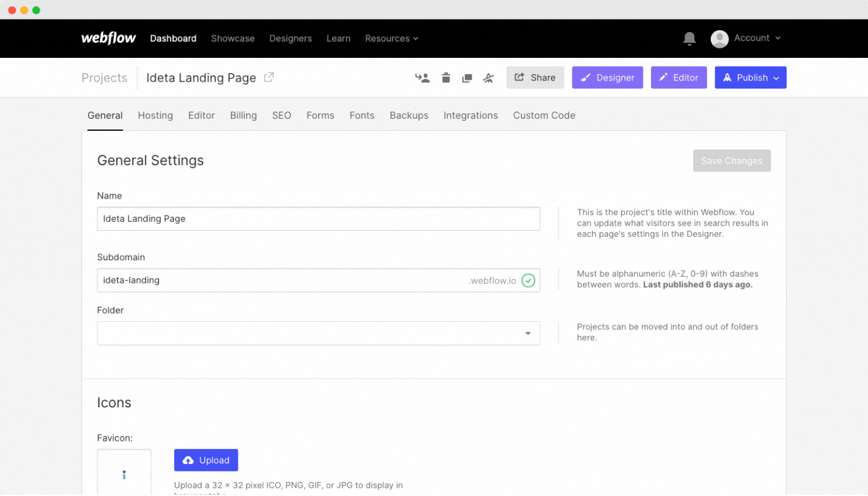Launch the purple Editor button
868x496 pixels.
pyautogui.click(x=679, y=77)
